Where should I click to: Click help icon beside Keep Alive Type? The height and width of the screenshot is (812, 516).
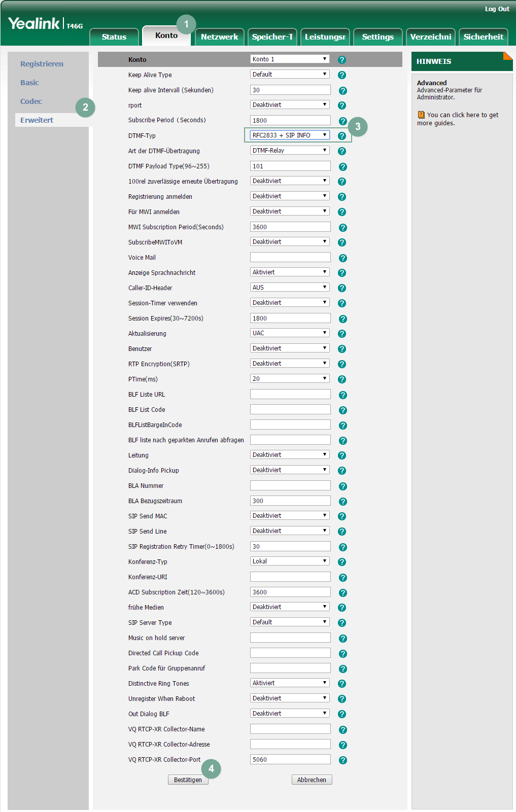(342, 75)
